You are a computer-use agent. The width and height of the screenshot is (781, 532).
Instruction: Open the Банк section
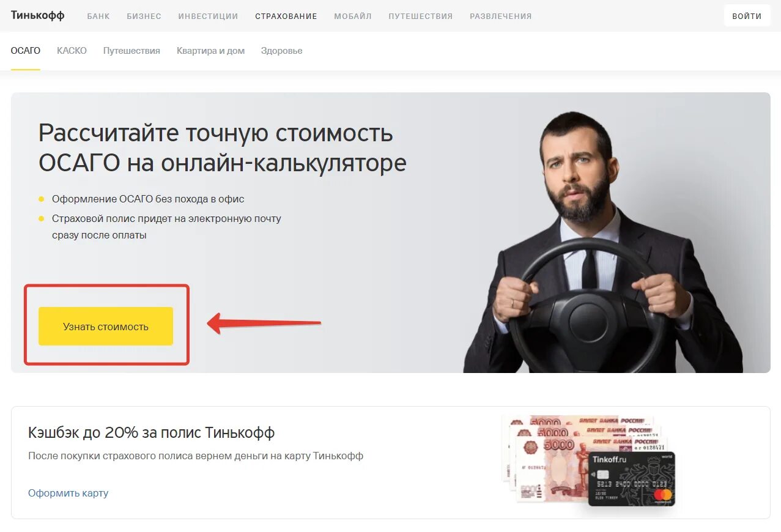pyautogui.click(x=98, y=17)
